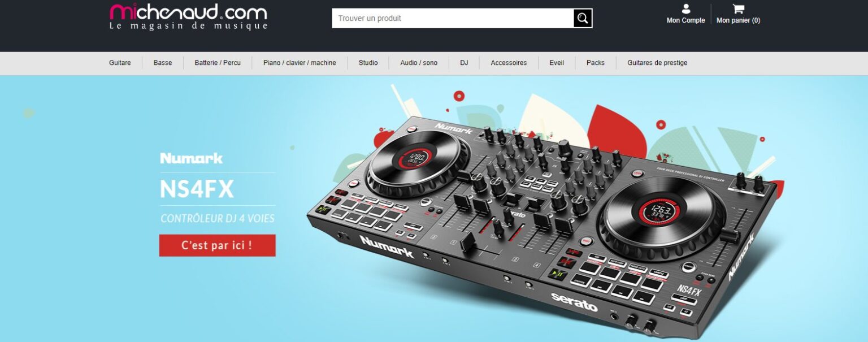Open the Basse category

click(163, 63)
